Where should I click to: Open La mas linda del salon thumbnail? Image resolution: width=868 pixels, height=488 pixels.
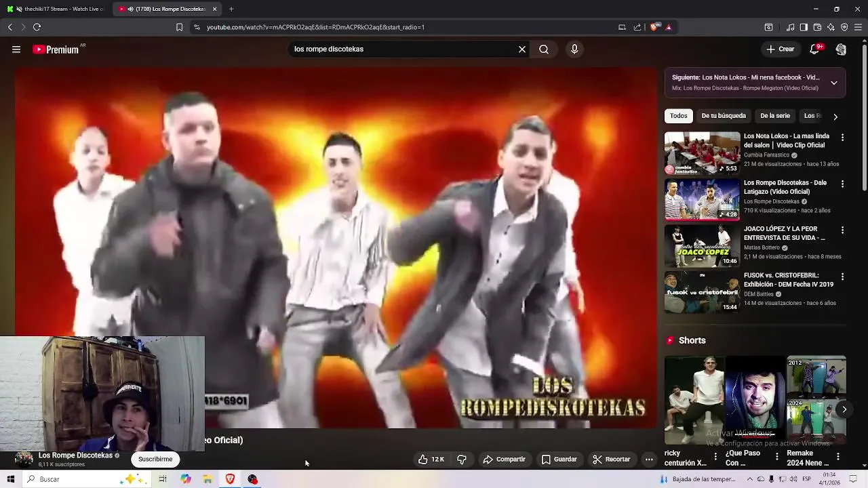[x=702, y=153]
